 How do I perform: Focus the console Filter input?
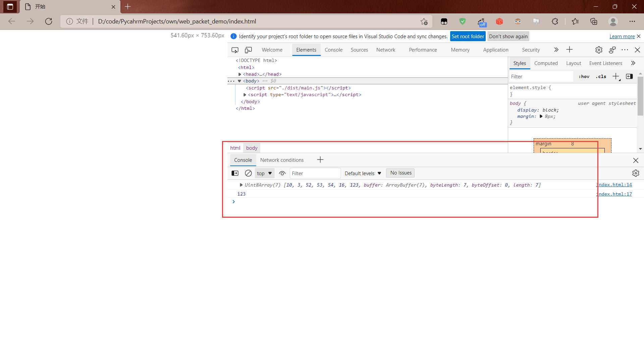(315, 173)
